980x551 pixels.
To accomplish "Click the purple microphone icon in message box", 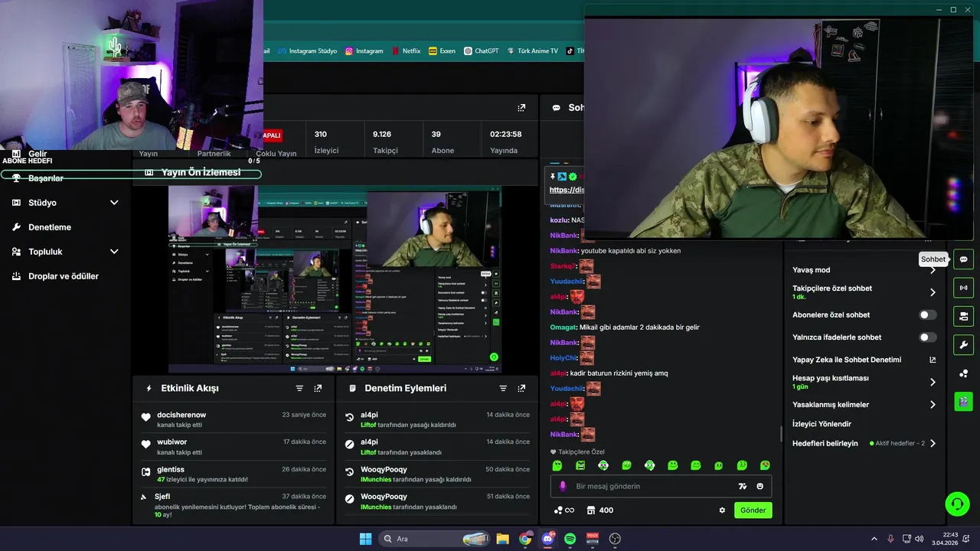I will click(563, 487).
